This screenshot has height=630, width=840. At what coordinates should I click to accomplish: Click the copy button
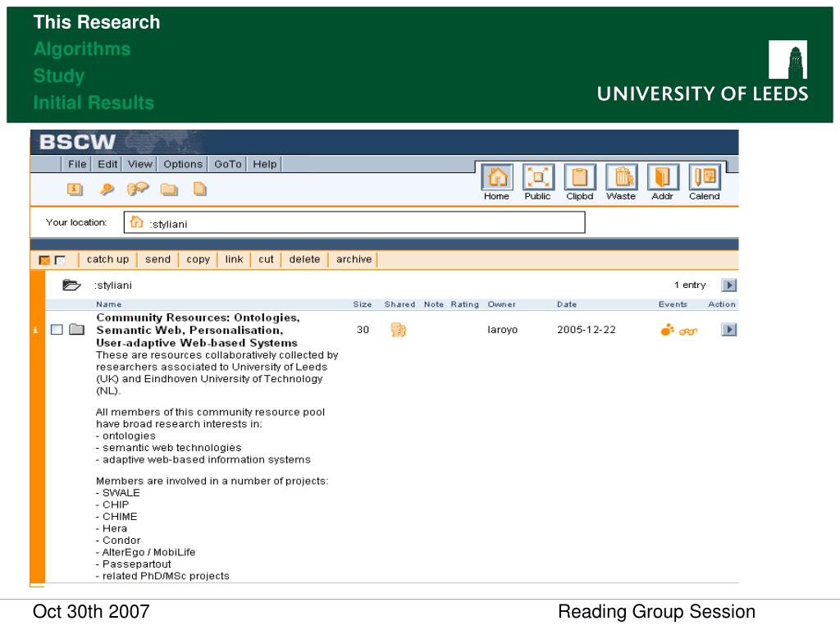click(198, 259)
